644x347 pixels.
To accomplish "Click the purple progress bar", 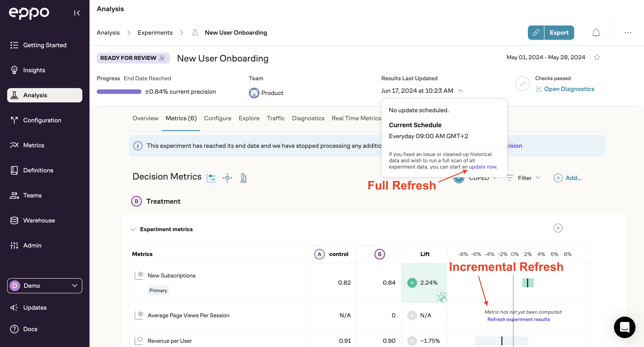I will tap(119, 92).
